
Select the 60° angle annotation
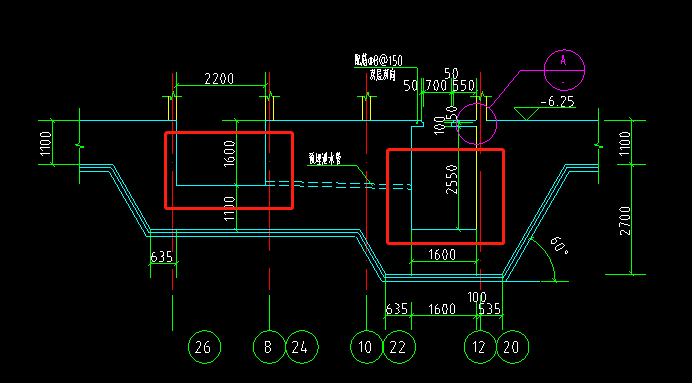[x=560, y=245]
